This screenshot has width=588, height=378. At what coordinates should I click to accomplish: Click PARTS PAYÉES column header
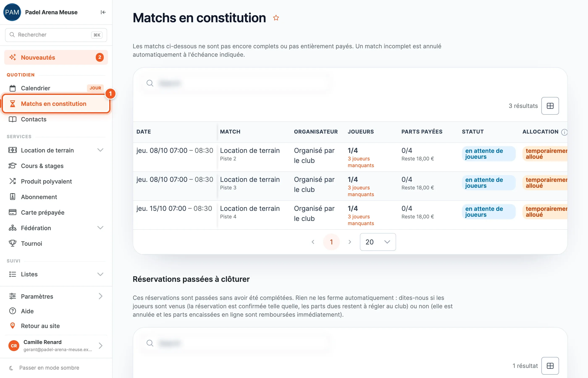(x=422, y=132)
